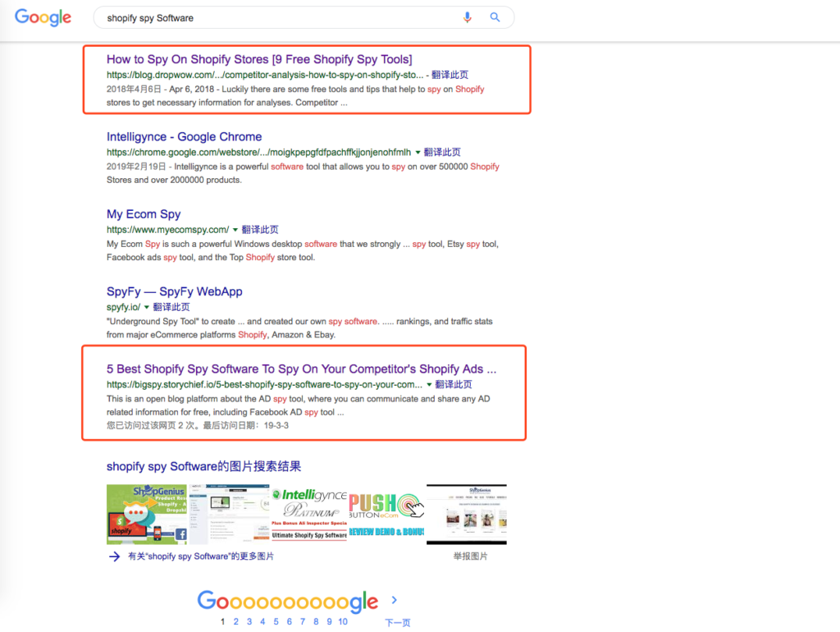Open the dashboard screenshot image thumbnail
The width and height of the screenshot is (840, 632).
coord(230,515)
